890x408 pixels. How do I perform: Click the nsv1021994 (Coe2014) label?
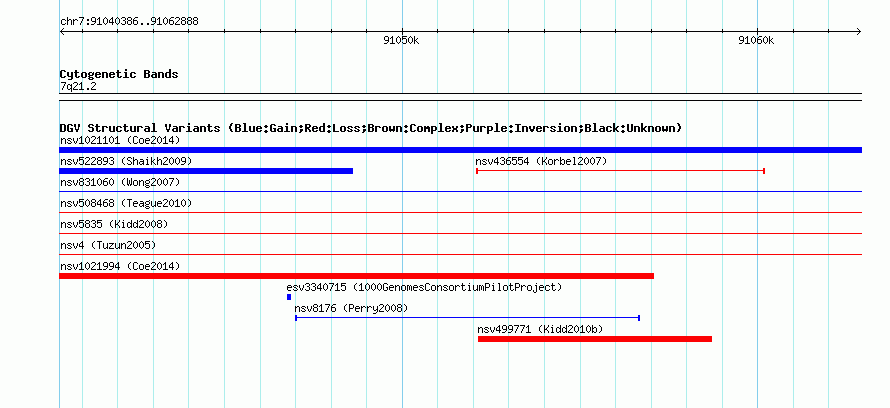(120, 266)
